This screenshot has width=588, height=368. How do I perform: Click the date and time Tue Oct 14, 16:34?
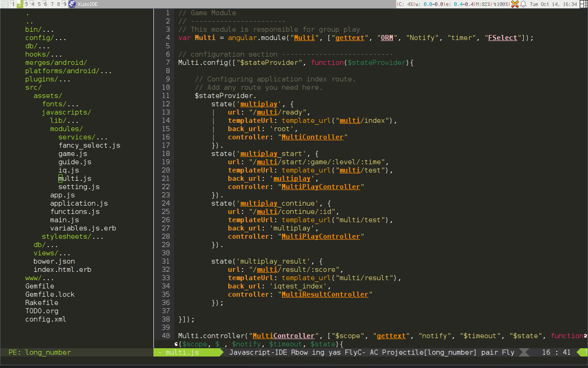553,4
